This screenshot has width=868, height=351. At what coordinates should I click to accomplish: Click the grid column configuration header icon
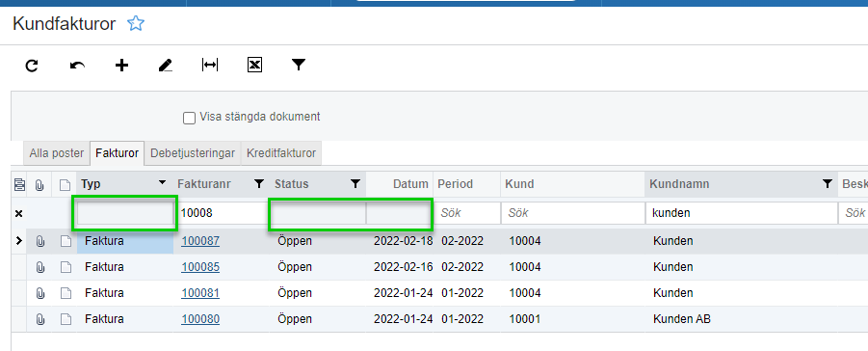(x=19, y=184)
